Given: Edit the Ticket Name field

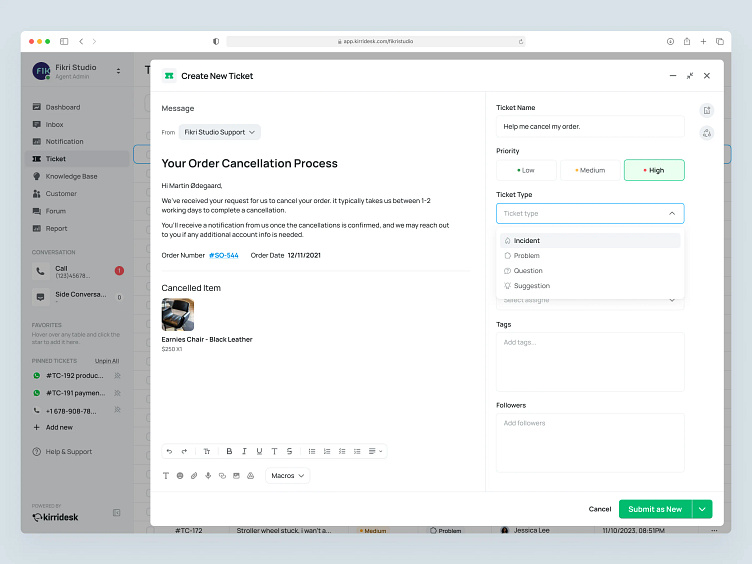Looking at the screenshot, I should (x=590, y=127).
